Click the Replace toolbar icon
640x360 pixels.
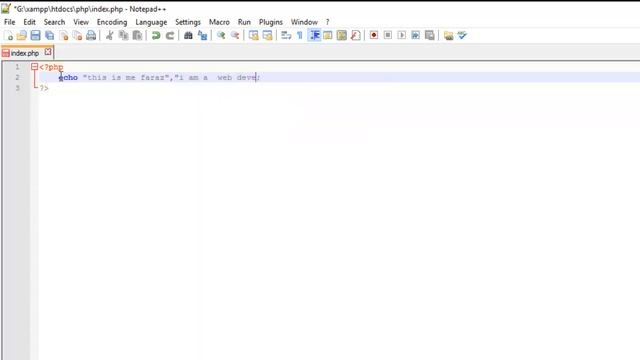(x=202, y=36)
